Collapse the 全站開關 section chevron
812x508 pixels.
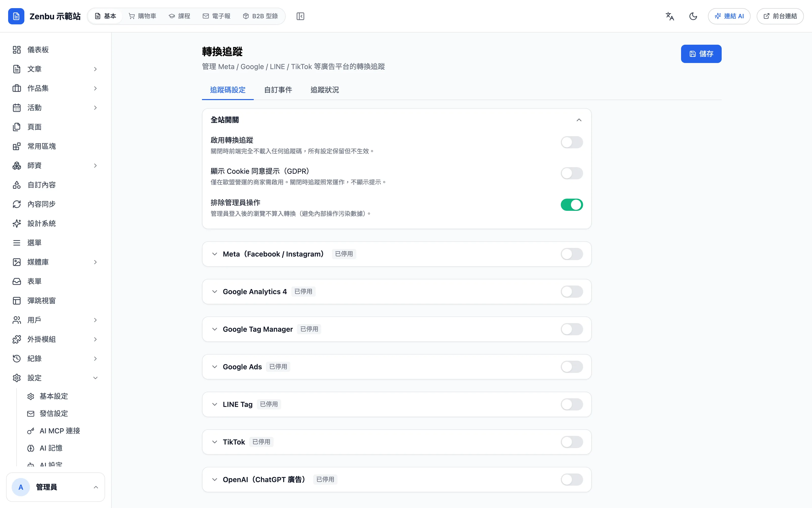(579, 120)
